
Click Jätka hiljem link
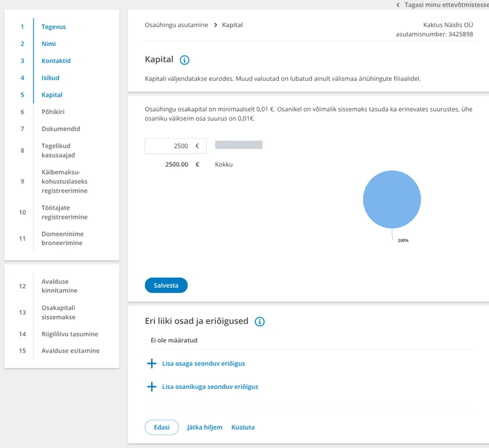click(205, 428)
